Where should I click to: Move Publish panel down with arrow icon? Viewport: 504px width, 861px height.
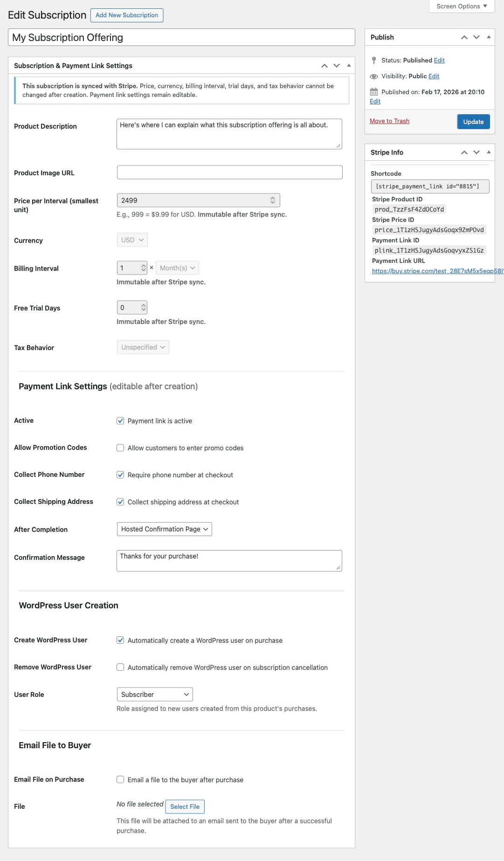coord(476,37)
